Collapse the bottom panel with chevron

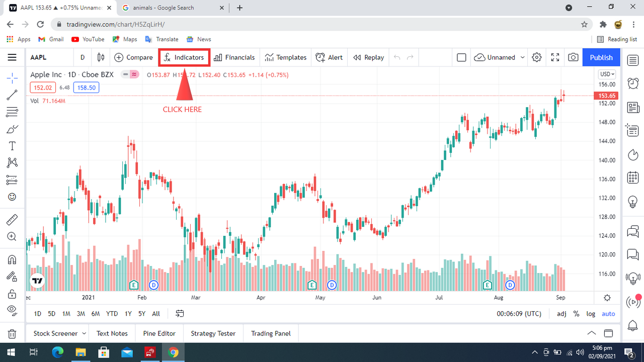pyautogui.click(x=592, y=333)
